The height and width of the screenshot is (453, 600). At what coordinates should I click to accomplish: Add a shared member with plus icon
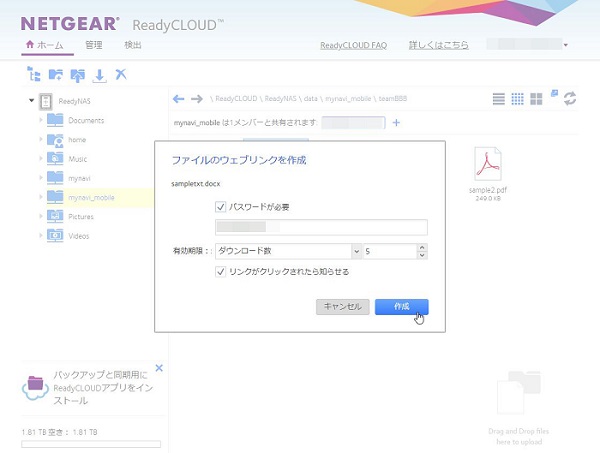tap(396, 122)
